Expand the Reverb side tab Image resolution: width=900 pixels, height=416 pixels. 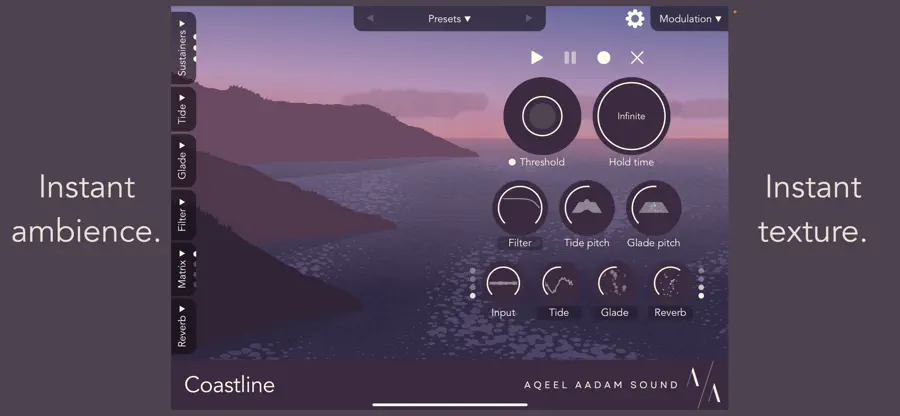tap(183, 325)
